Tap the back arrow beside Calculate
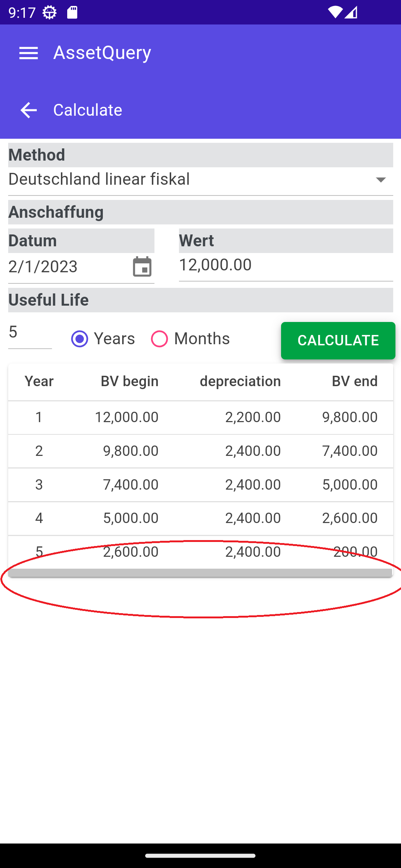This screenshot has width=401, height=868. coord(29,110)
